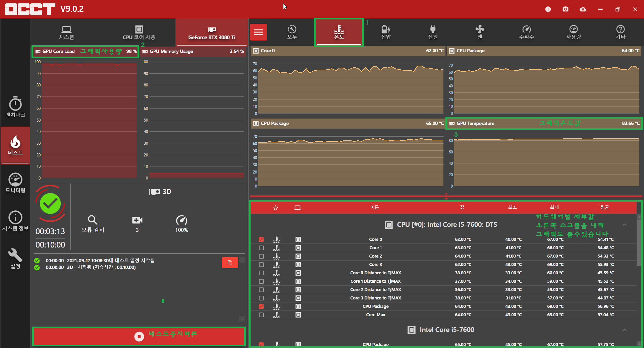Screen dimensions: 644x348
Task: Show 모두 all sensors category
Action: coord(292,32)
